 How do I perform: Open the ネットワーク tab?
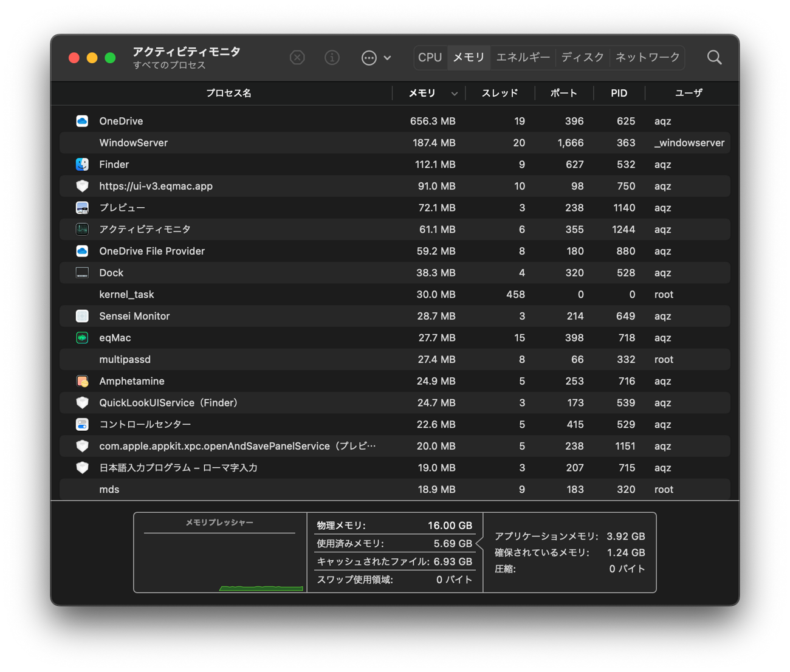click(647, 57)
